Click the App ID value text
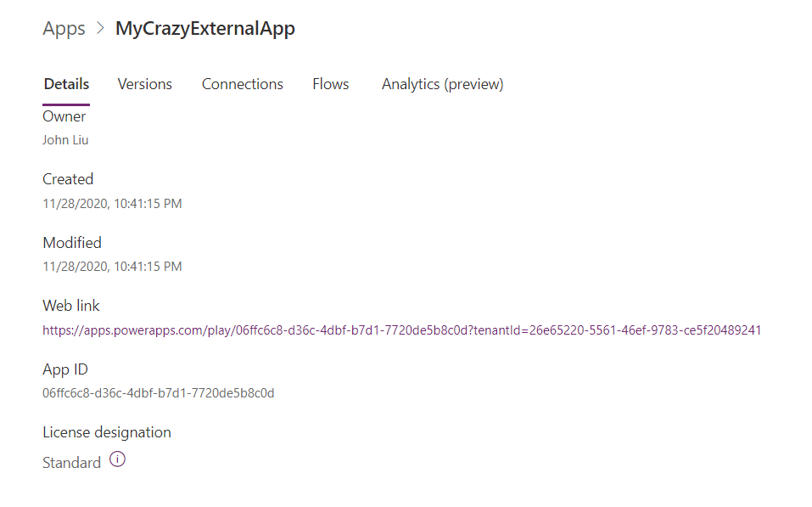This screenshot has height=507, width=812. pos(159,393)
